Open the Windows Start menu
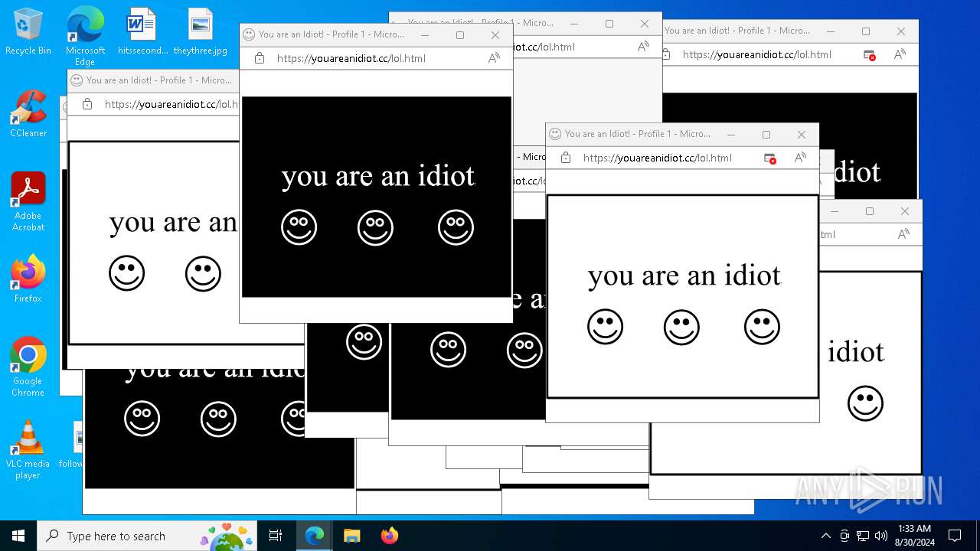Screen dimensions: 980x551 coord(18,536)
